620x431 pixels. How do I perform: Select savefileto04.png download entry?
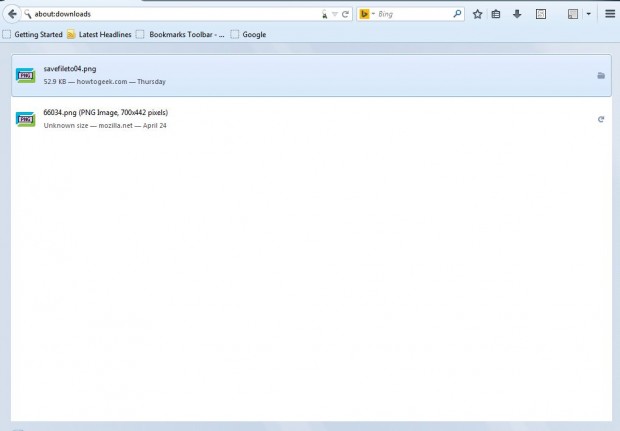click(x=311, y=76)
